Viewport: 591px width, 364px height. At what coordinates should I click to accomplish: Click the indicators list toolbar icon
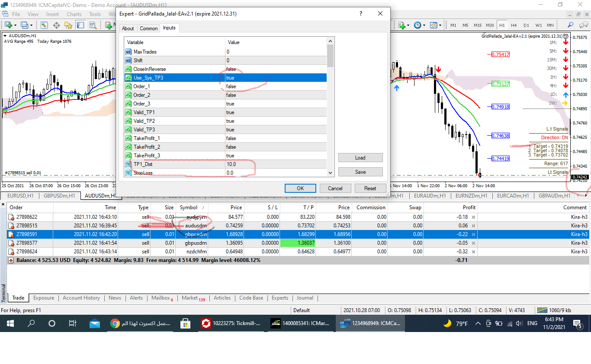click(x=401, y=25)
